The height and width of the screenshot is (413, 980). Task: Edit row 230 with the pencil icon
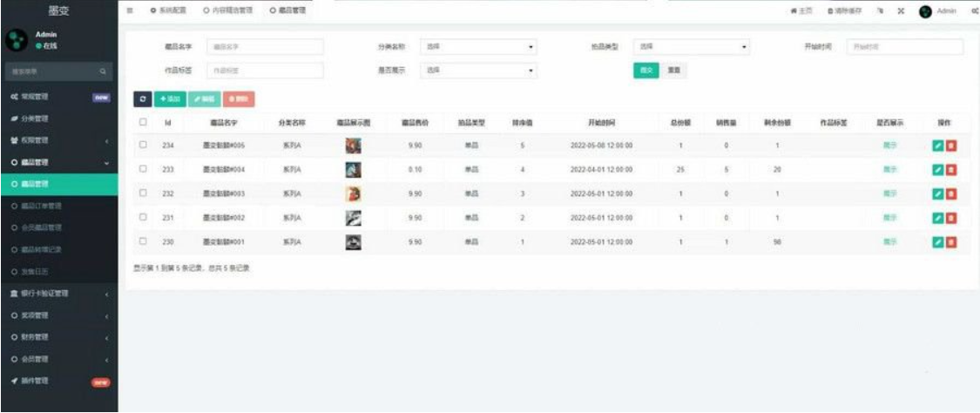point(937,242)
